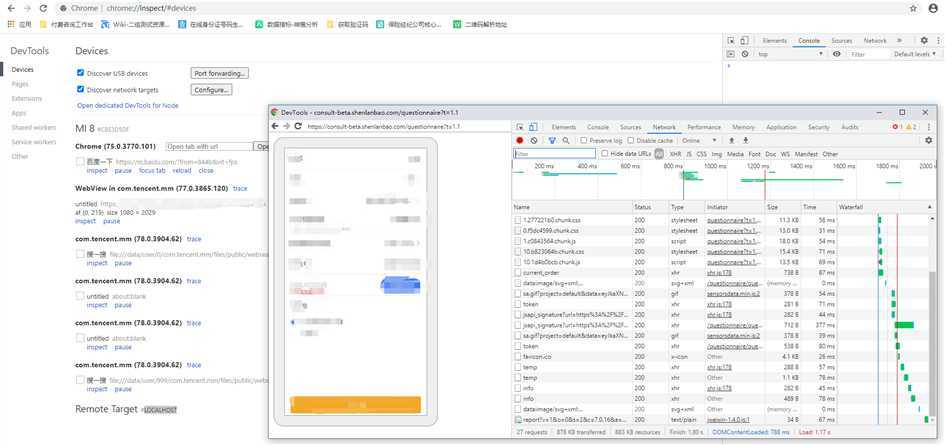This screenshot has width=945, height=445.
Task: Go back in remote DevTools screencast
Action: click(x=275, y=127)
